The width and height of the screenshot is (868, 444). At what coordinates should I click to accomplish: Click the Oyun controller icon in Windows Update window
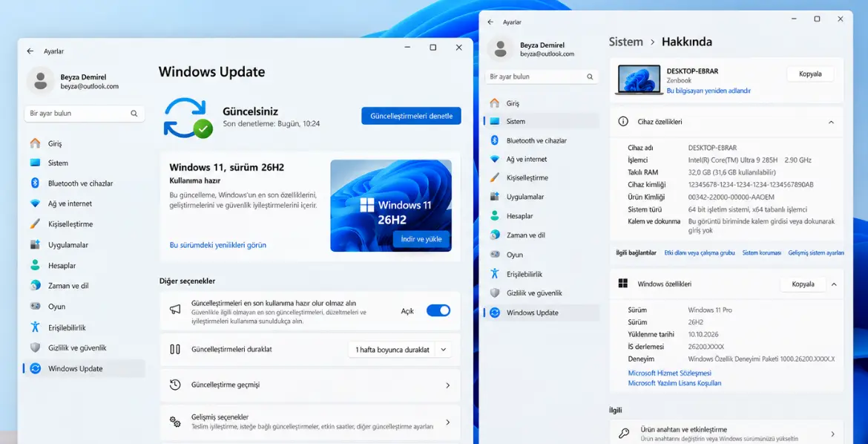[x=36, y=307]
